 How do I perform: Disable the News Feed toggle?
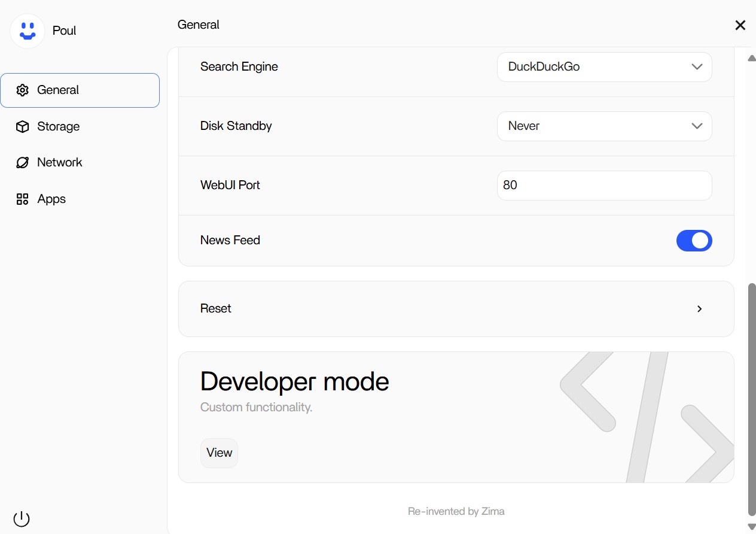click(694, 241)
